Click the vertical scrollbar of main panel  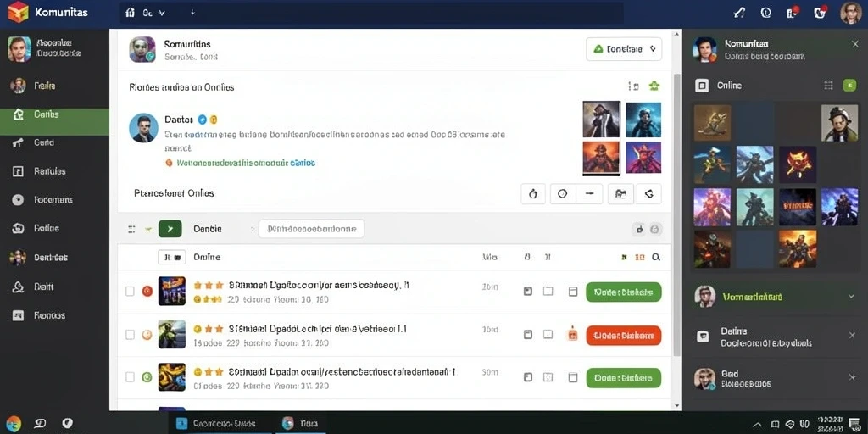pos(676,214)
